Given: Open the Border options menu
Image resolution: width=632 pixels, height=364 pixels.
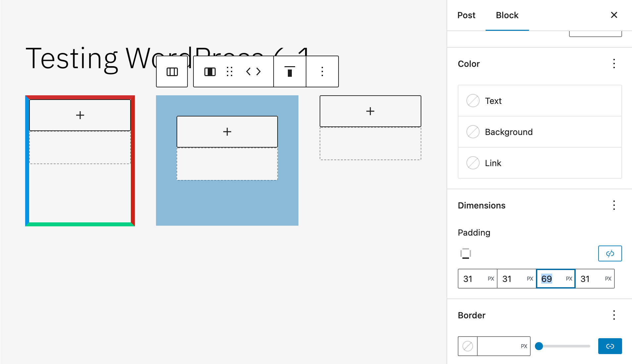Looking at the screenshot, I should click(x=614, y=315).
